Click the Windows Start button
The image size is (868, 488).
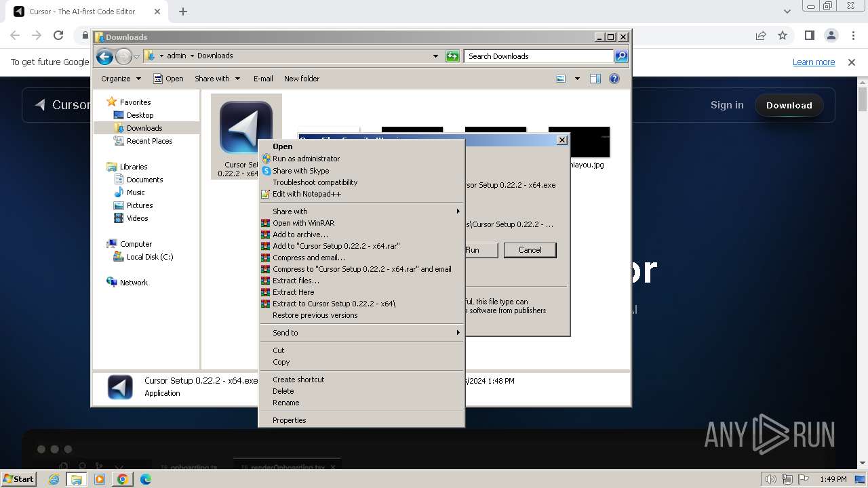(18, 479)
